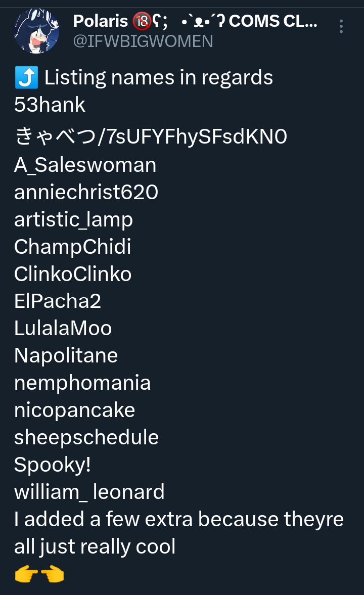Click the right-pointing hand emoji

27,574
